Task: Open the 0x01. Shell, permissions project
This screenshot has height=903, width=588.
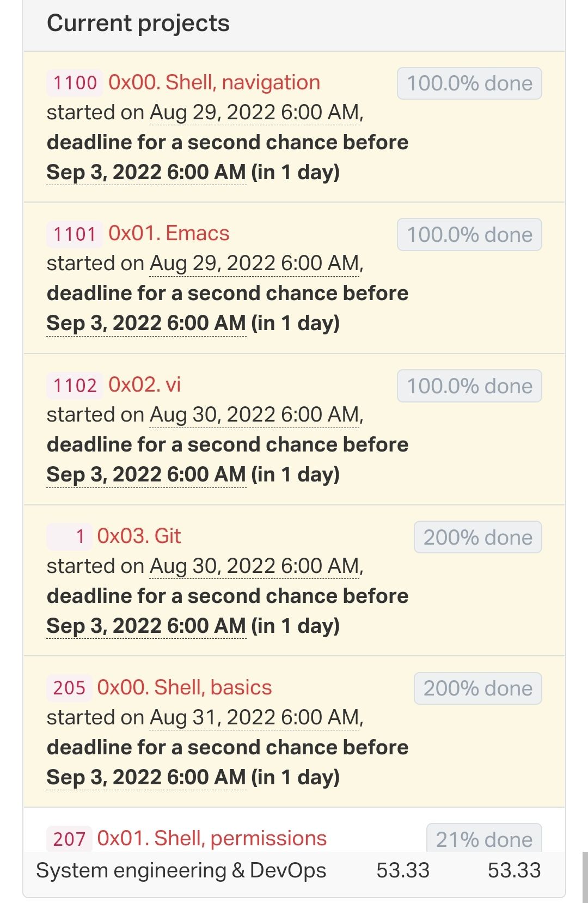Action: pos(212,838)
